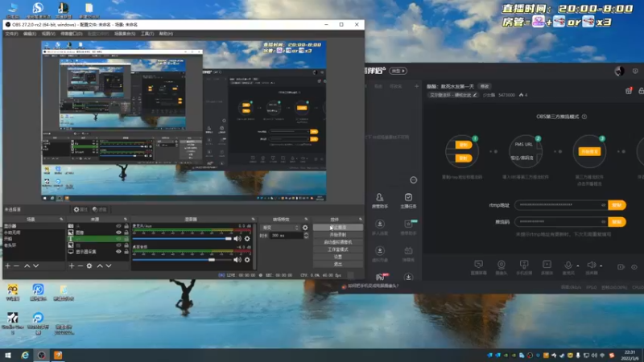Adjust Mic/Aux volume slider
The height and width of the screenshot is (362, 644).
coord(182,238)
